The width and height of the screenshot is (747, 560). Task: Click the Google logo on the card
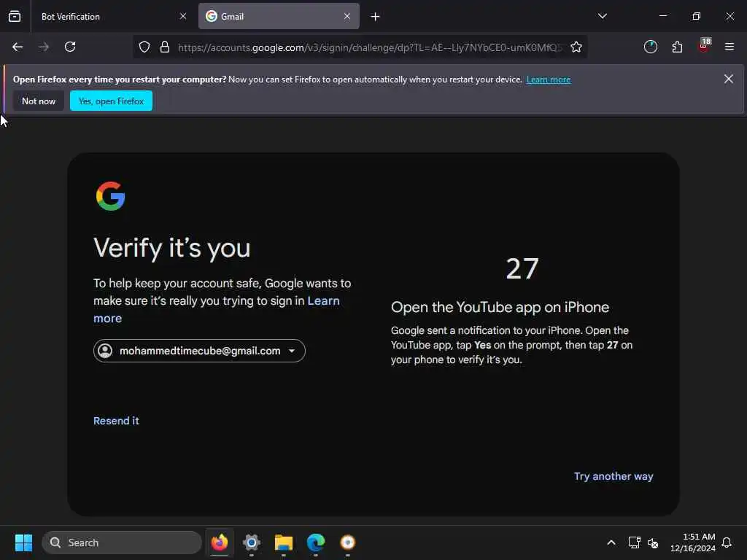pyautogui.click(x=111, y=195)
